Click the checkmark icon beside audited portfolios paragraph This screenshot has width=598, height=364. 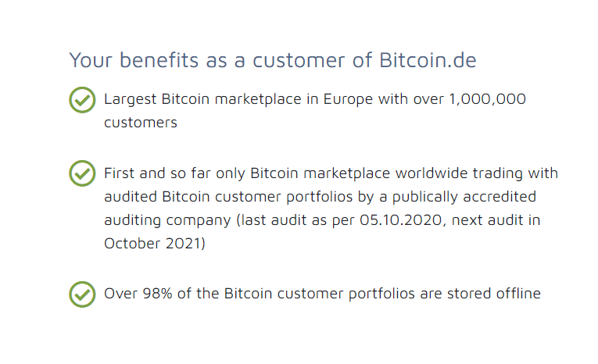82,173
